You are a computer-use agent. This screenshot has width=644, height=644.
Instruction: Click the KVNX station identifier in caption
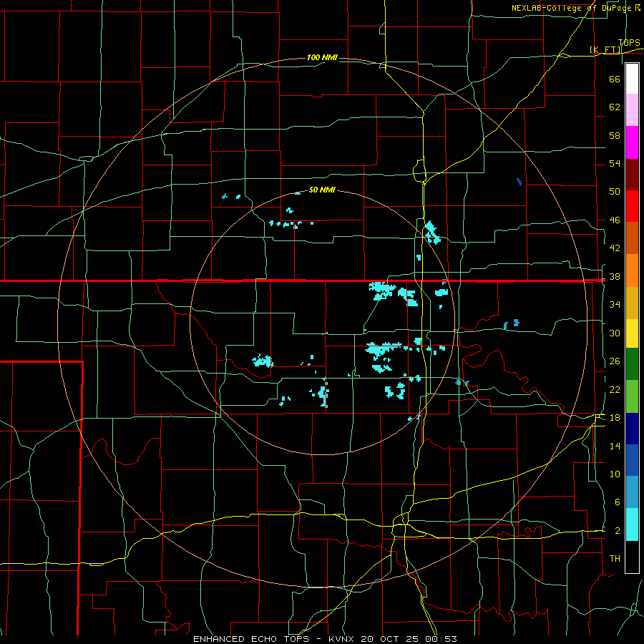pos(343,639)
